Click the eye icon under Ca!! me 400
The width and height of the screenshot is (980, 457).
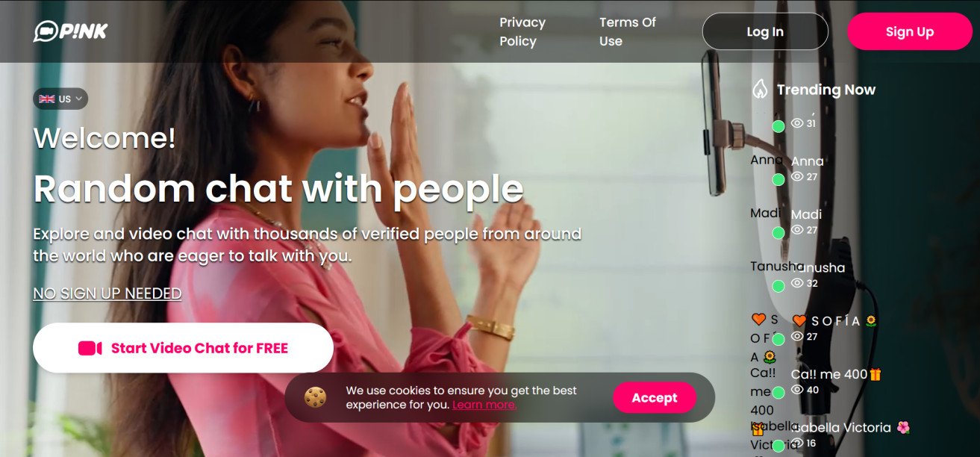point(797,390)
